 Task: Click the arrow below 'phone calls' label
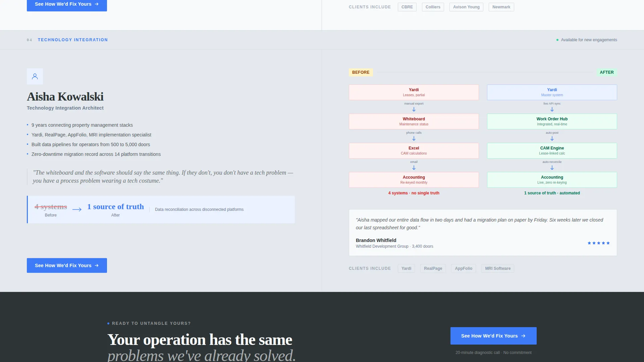coord(414,139)
